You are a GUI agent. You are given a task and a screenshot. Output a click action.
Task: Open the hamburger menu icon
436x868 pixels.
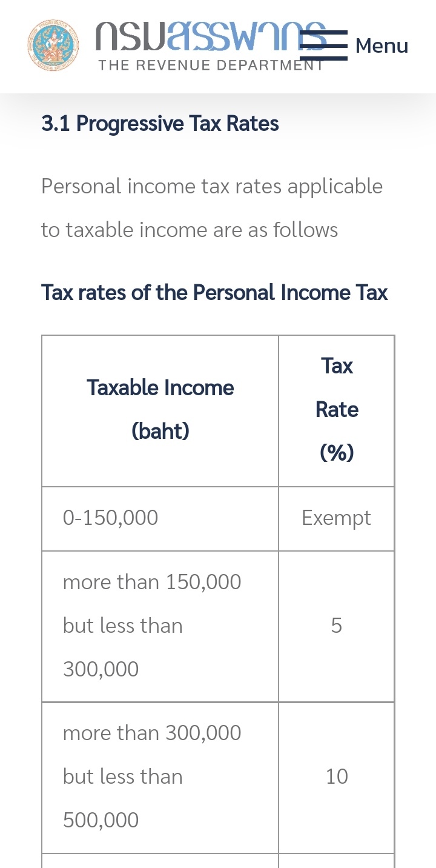[323, 45]
